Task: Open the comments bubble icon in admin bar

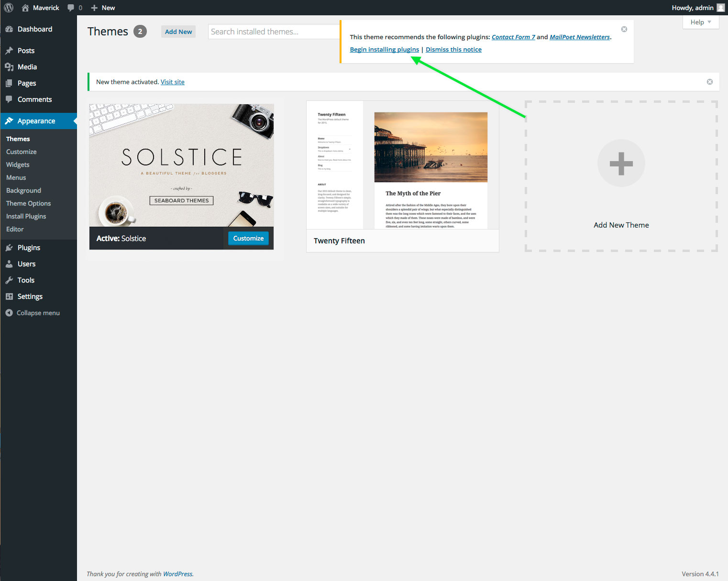Action: [x=71, y=8]
